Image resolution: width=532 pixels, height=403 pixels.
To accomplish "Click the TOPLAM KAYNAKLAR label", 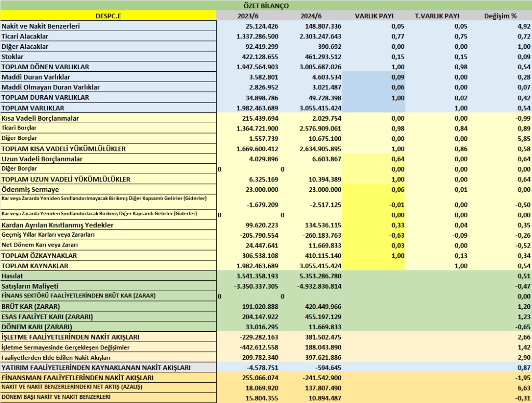I will (108, 266).
